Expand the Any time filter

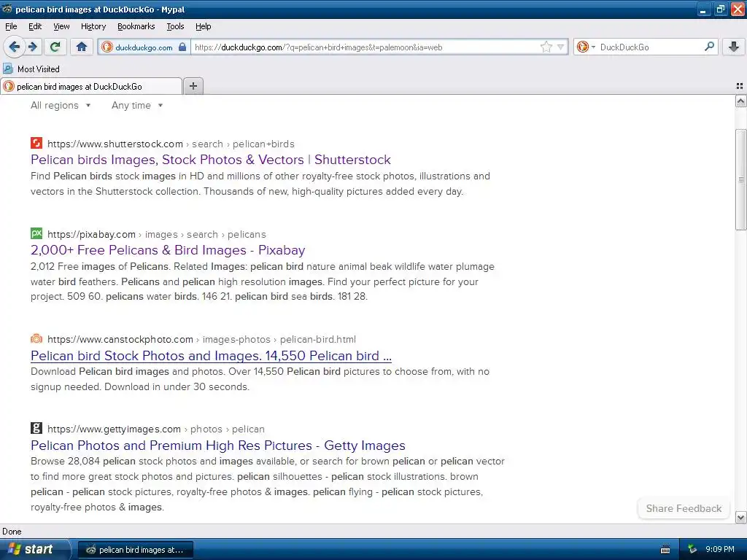pyautogui.click(x=137, y=105)
